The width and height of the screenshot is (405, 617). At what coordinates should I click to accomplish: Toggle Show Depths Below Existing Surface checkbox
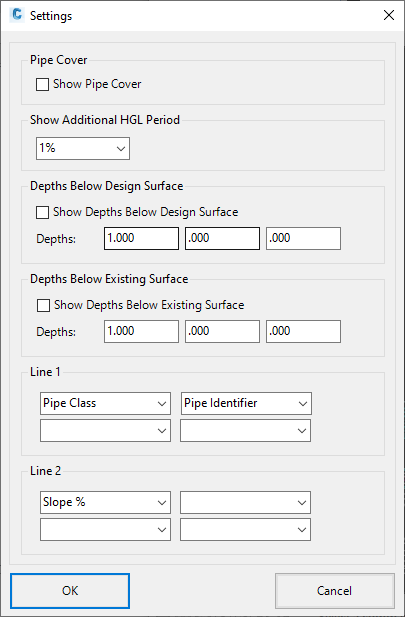[x=43, y=305]
